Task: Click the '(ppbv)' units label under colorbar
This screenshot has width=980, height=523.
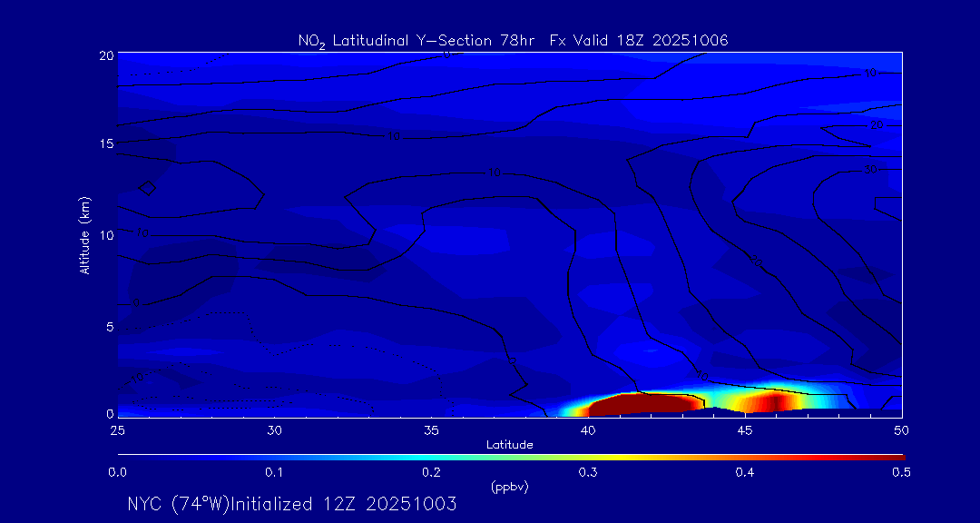Action: [x=509, y=487]
